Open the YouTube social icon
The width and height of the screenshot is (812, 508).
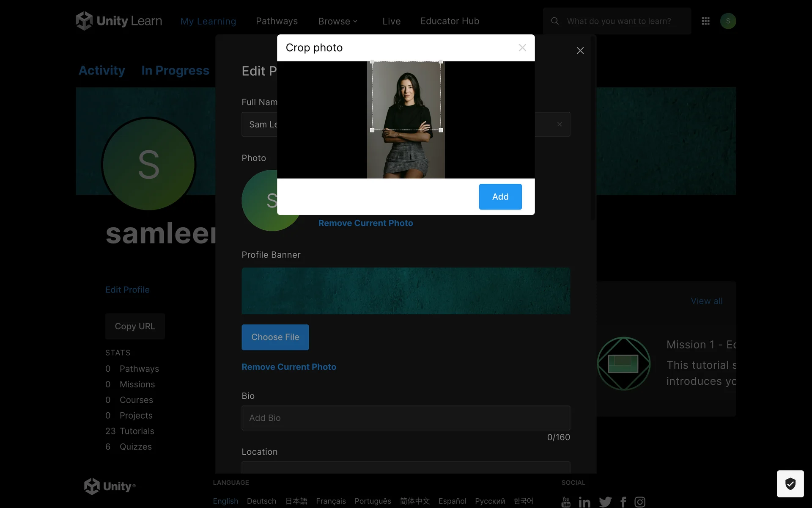pyautogui.click(x=566, y=502)
